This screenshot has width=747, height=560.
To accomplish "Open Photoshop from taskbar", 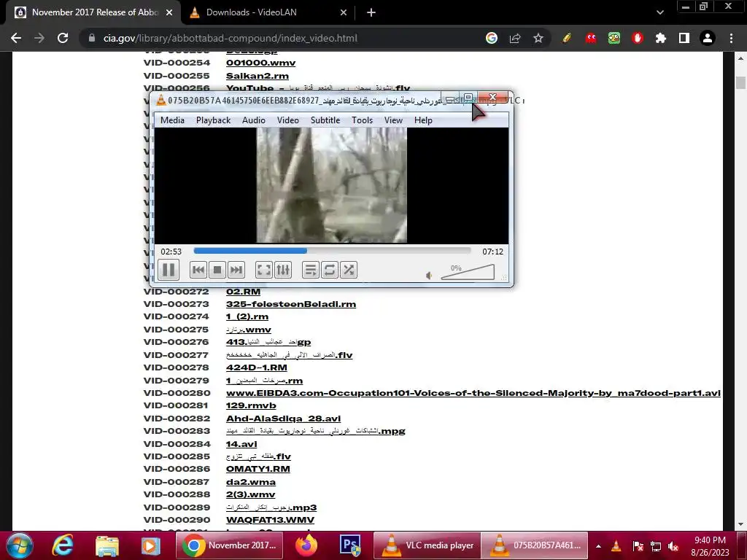I will point(350,545).
